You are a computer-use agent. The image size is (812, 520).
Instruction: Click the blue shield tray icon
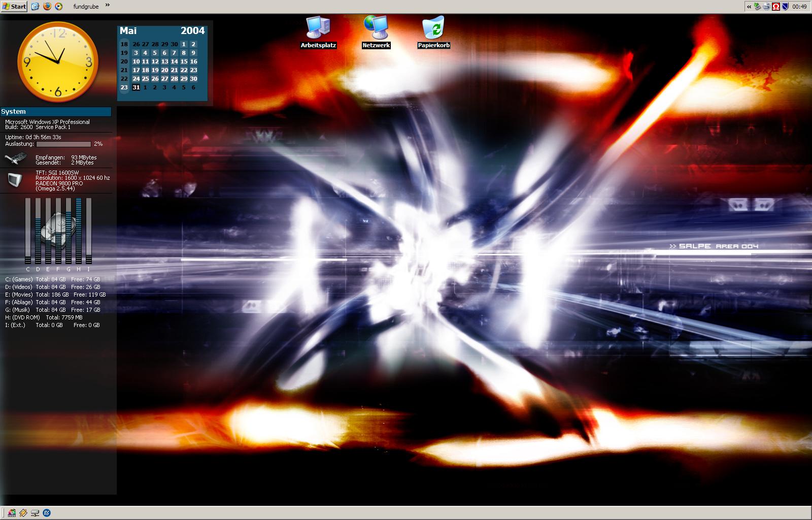[785, 7]
